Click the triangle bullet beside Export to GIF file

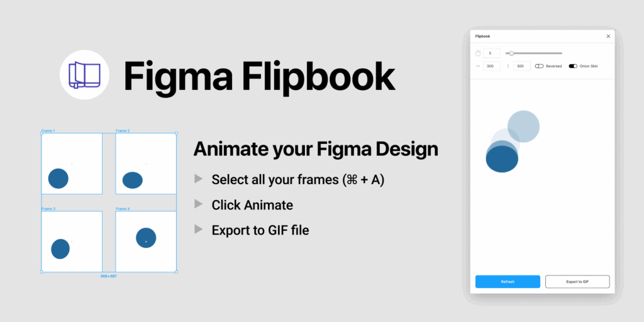tap(199, 230)
